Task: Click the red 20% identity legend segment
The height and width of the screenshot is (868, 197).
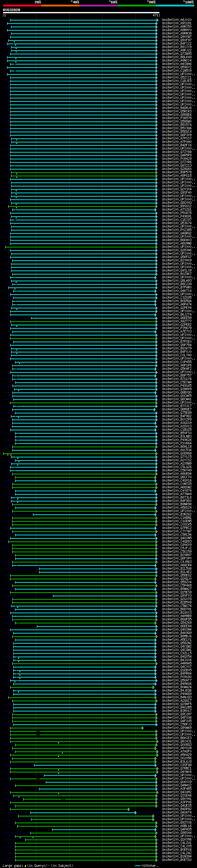Action: pyautogui.click(x=22, y=6)
